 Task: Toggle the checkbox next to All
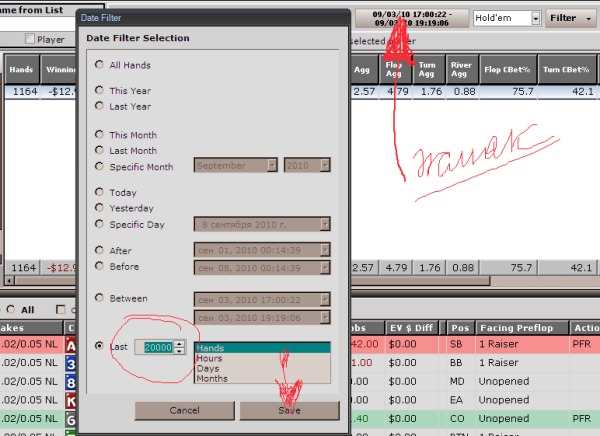click(60, 309)
